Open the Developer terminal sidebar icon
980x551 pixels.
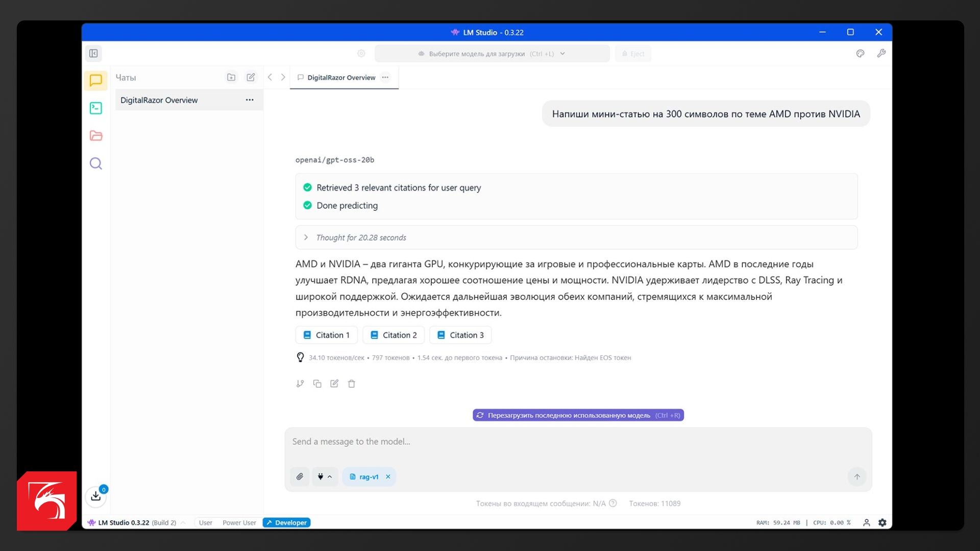click(x=95, y=108)
